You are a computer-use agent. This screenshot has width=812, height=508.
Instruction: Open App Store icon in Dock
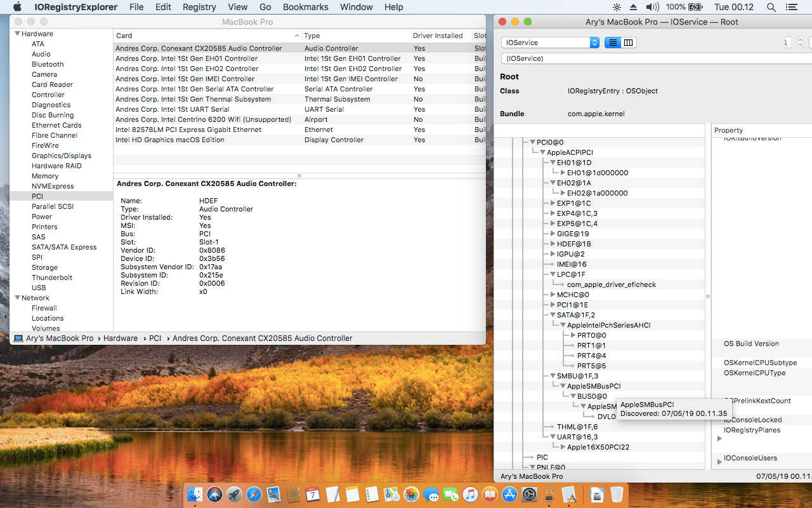coord(509,495)
